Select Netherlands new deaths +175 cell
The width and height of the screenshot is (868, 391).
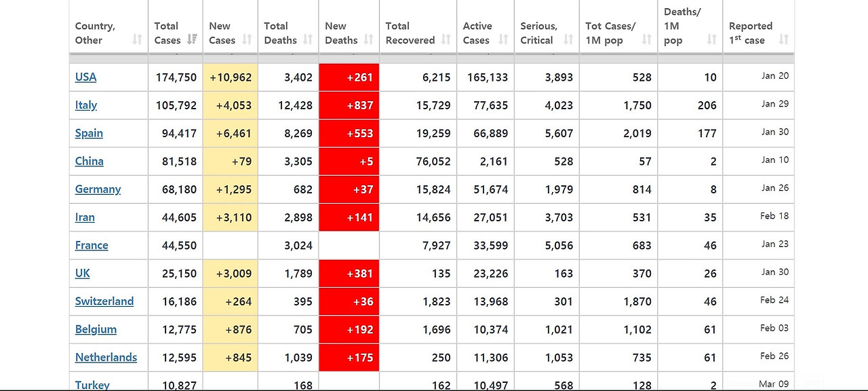[x=349, y=357]
